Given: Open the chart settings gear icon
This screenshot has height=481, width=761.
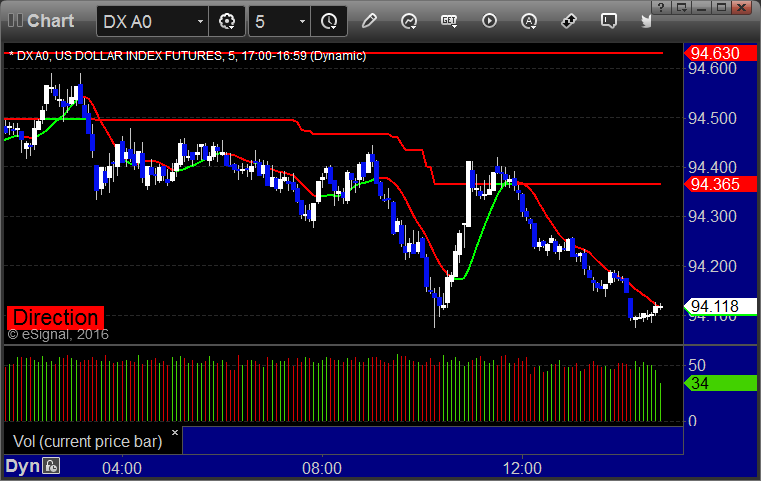Looking at the screenshot, I should click(x=227, y=21).
